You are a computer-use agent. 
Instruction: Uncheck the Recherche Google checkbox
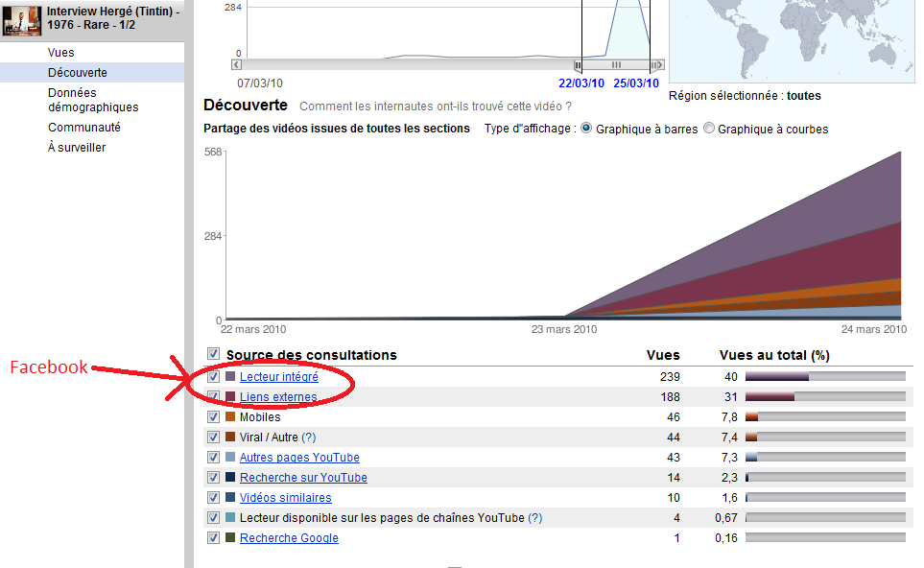213,537
